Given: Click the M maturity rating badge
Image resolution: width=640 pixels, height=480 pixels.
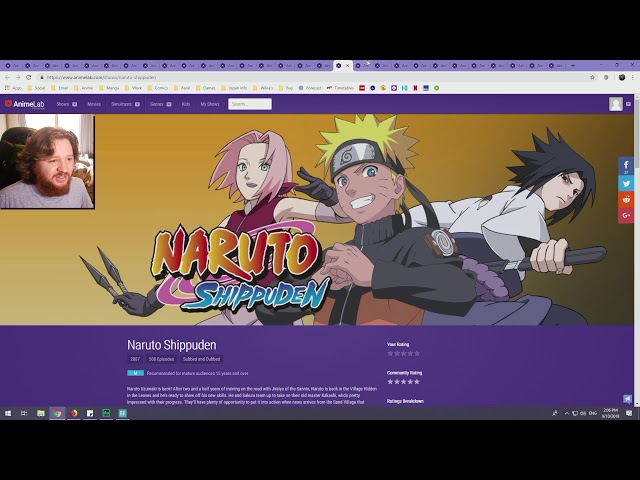Looking at the screenshot, I should 136,373.
